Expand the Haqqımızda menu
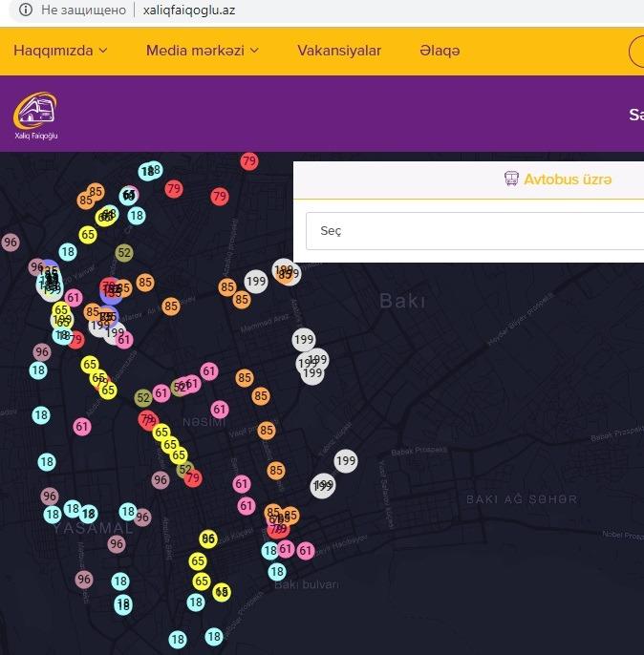This screenshot has width=644, height=655. tap(60, 51)
